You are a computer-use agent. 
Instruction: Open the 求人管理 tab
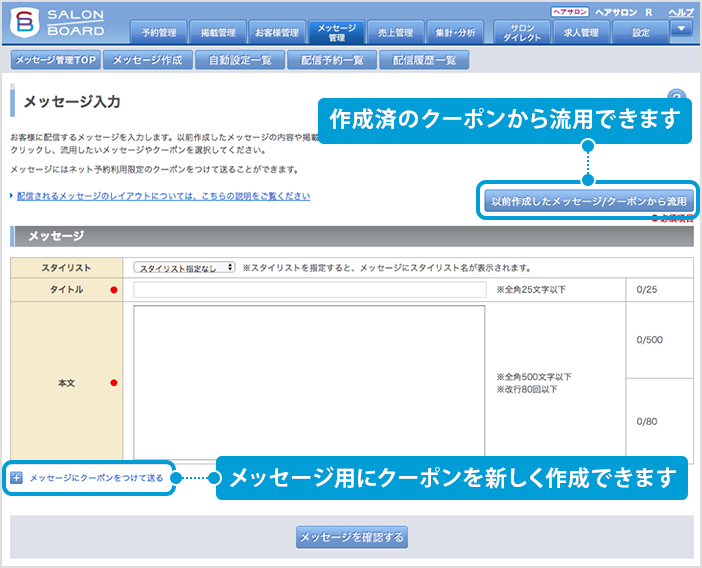coord(581,32)
